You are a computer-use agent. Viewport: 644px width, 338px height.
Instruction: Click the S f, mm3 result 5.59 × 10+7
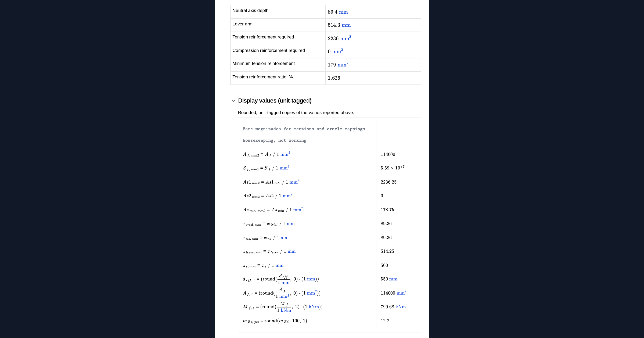tap(393, 168)
